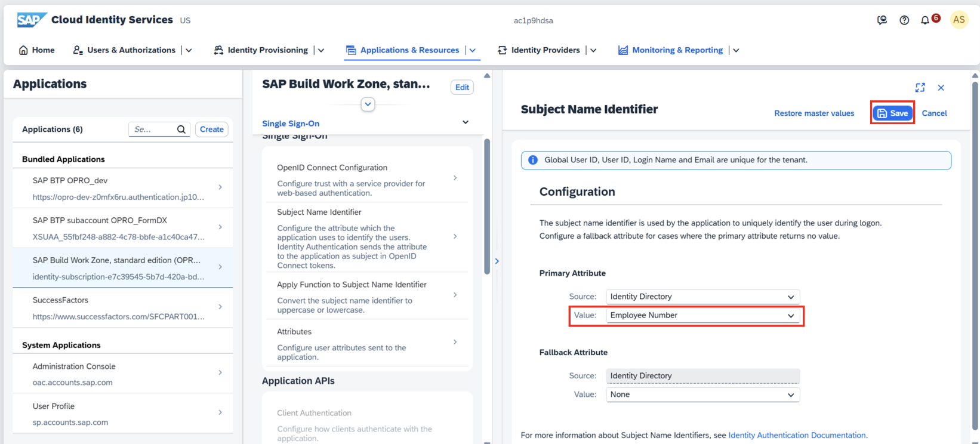Viewport: 980px width, 444px height.
Task: Expand the application header chevron
Action: (368, 104)
